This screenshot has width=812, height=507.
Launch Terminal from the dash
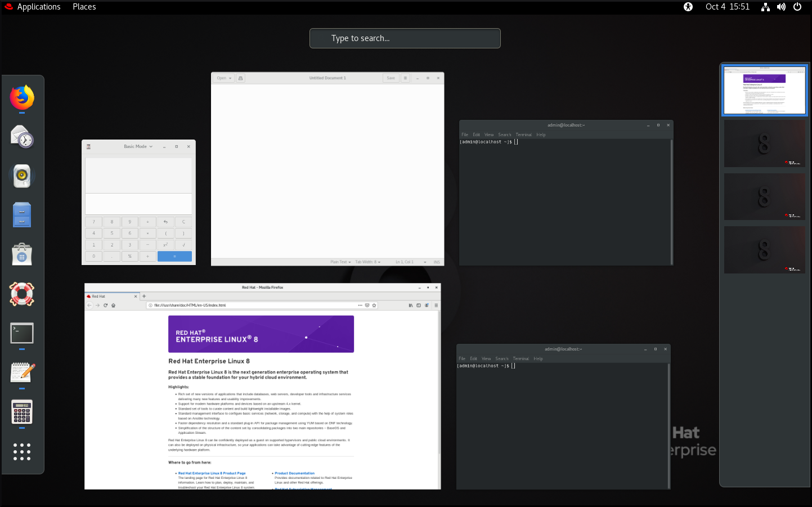coord(22,333)
